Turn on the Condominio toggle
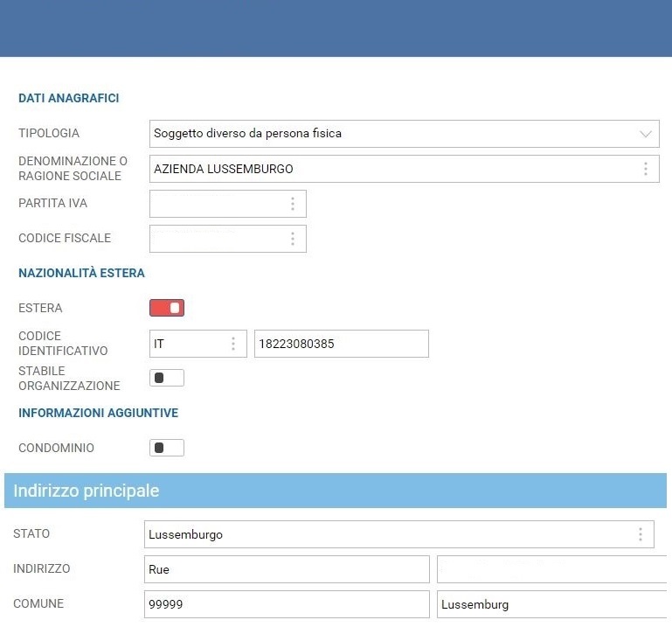Image resolution: width=672 pixels, height=627 pixels. click(167, 448)
